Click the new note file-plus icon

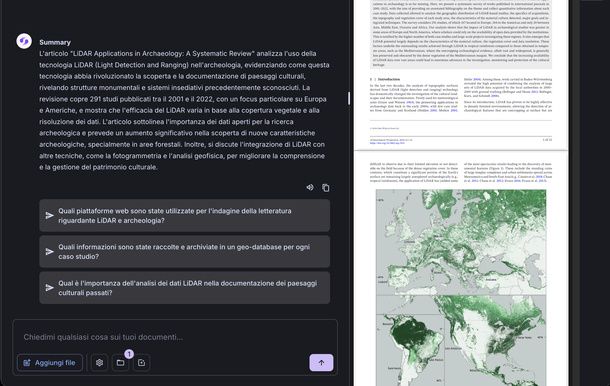click(x=142, y=363)
